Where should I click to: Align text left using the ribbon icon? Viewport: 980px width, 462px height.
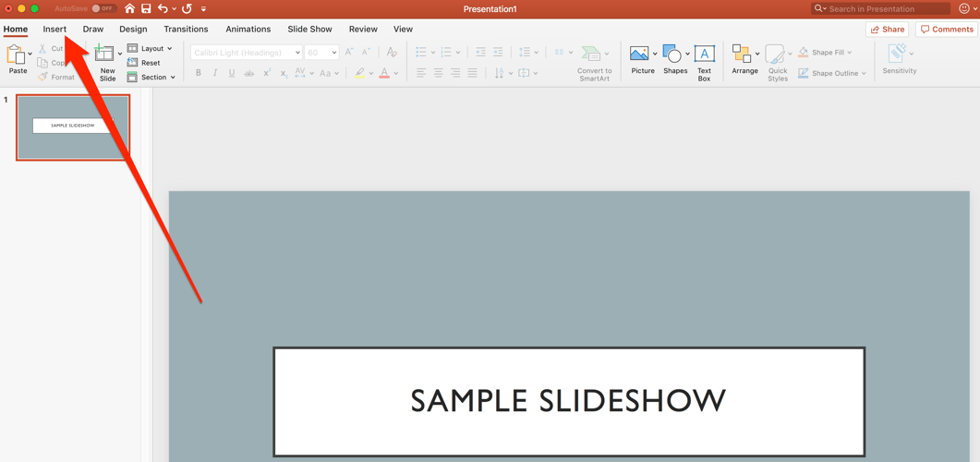click(421, 73)
